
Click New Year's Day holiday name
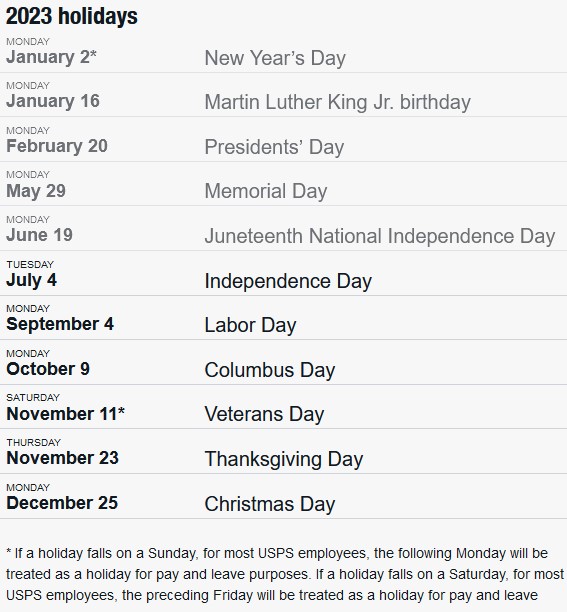(x=275, y=58)
